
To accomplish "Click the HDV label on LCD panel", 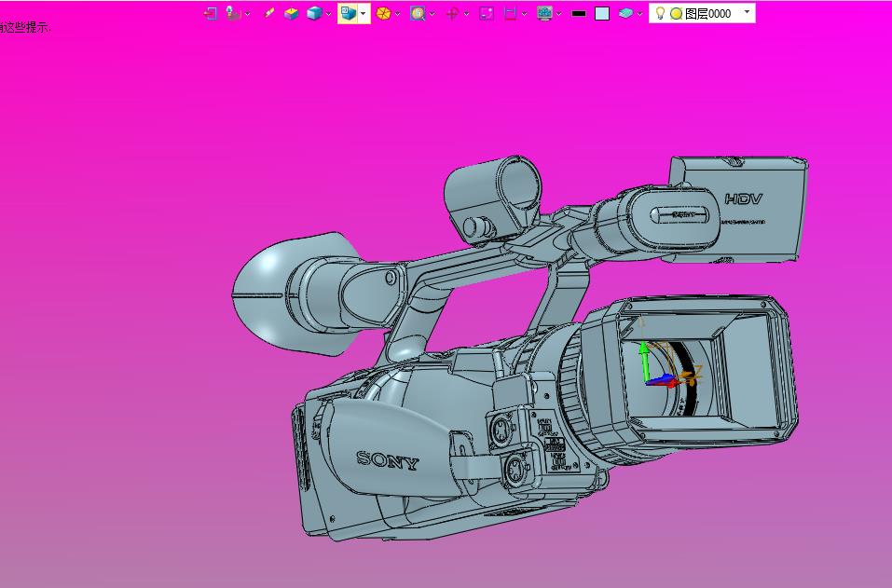I will pyautogui.click(x=744, y=199).
